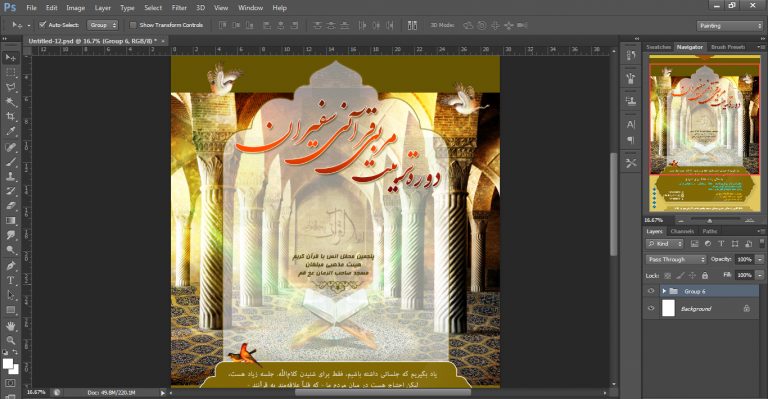The image size is (768, 399).
Task: Toggle lock all padlock icon
Action: pos(705,276)
